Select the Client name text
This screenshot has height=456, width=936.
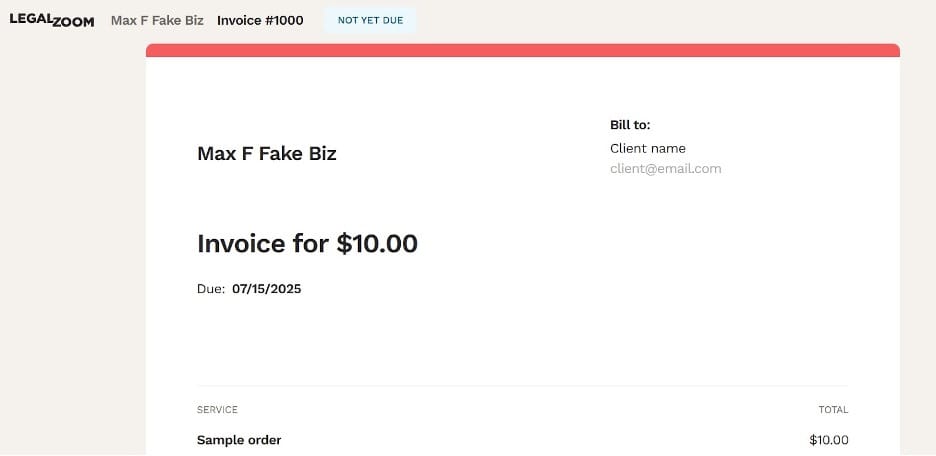tap(648, 148)
